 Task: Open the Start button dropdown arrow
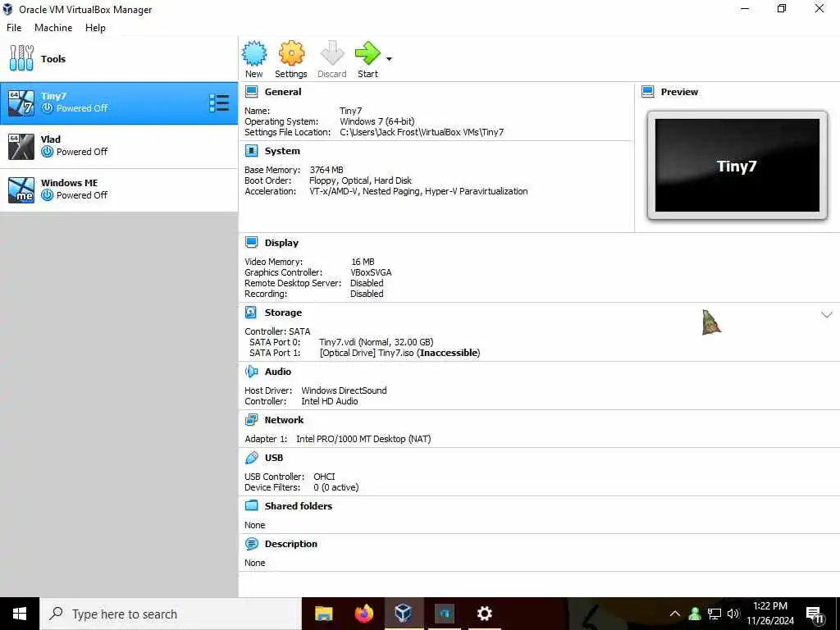389,59
